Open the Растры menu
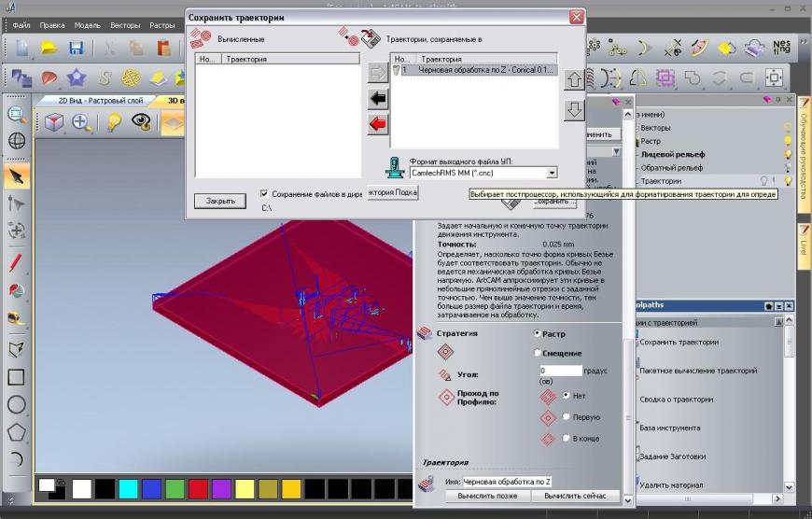The width and height of the screenshot is (812, 519). (x=161, y=25)
